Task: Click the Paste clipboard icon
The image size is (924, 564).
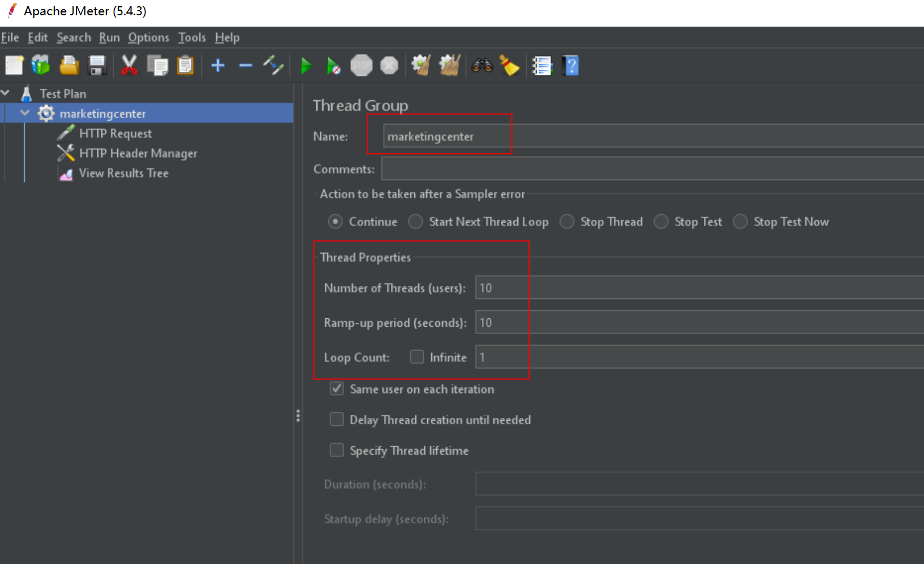Action: click(186, 66)
